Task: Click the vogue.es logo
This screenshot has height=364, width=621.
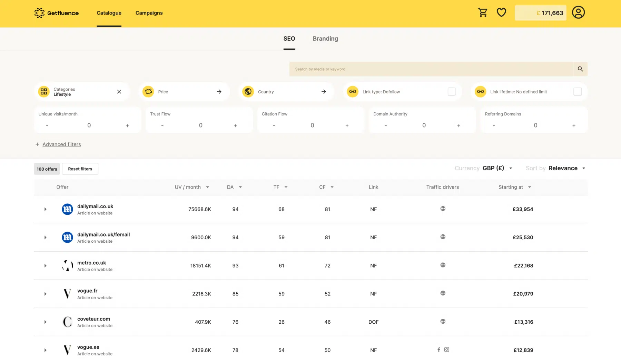Action: click(x=67, y=350)
